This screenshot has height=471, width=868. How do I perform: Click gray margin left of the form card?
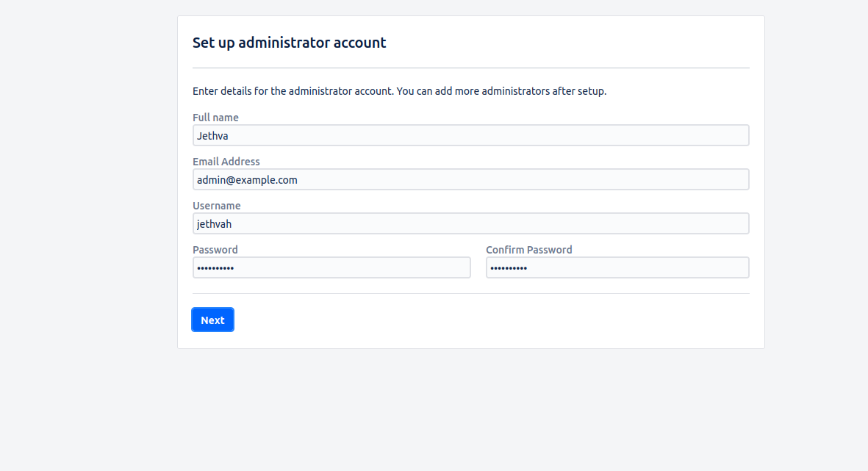(x=88, y=184)
